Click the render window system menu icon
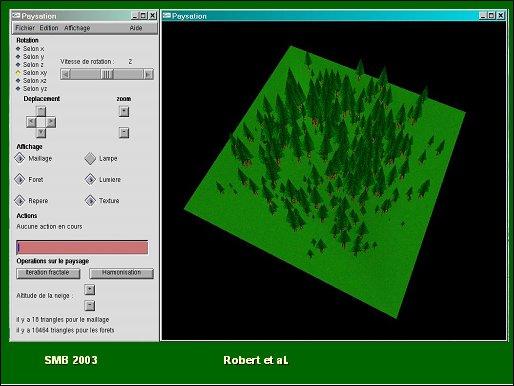Viewport: 514px width, 386px height. [x=167, y=16]
